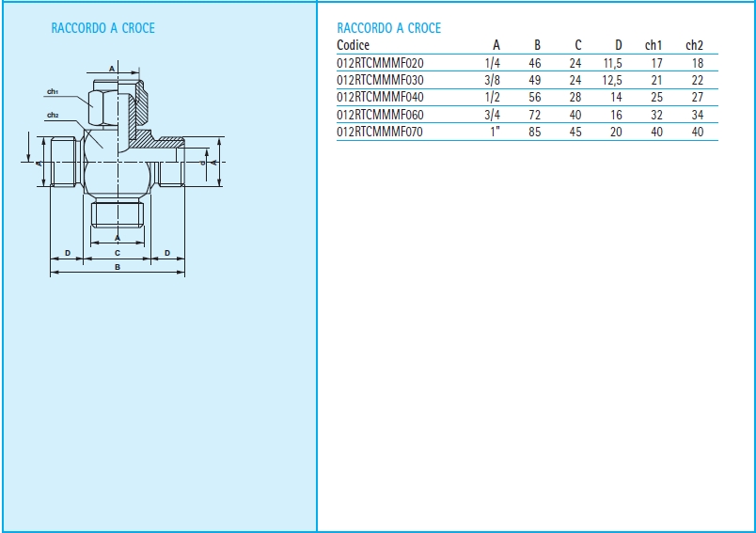Click C value 45 in the 012RTCMMMF070 row

point(575,132)
